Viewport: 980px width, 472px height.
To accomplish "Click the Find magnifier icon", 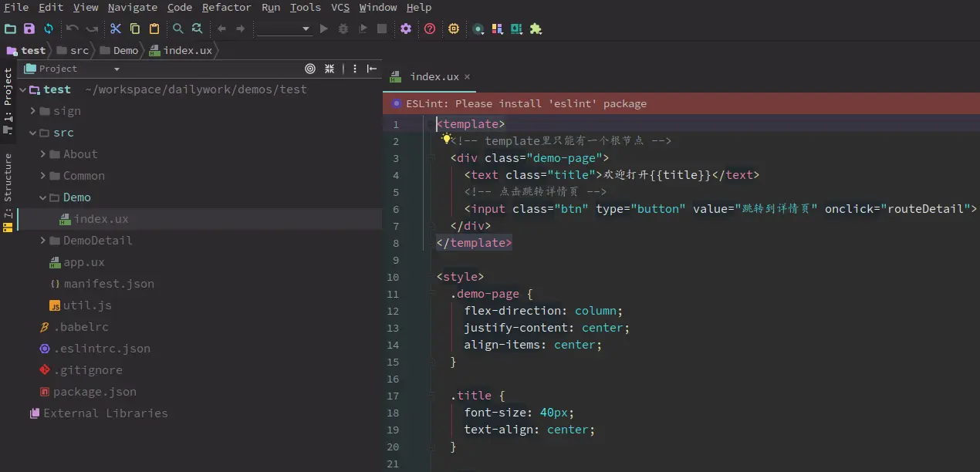I will 178,29.
